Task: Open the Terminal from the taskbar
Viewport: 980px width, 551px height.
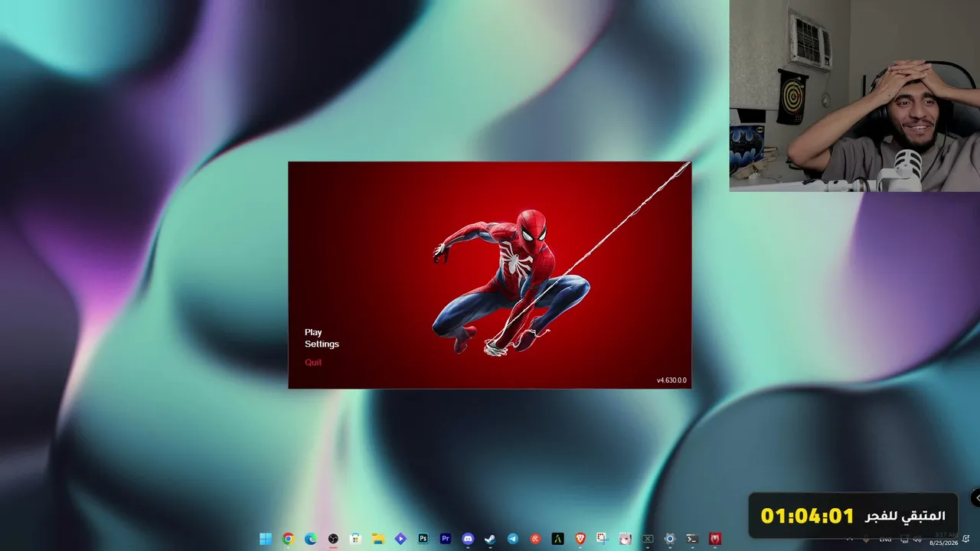Action: tap(692, 539)
